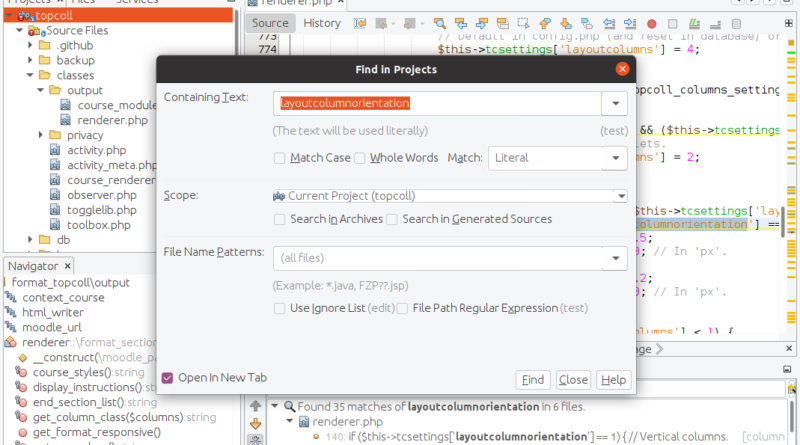
Task: Click database cylinder toolbar icon
Action: pos(736,24)
